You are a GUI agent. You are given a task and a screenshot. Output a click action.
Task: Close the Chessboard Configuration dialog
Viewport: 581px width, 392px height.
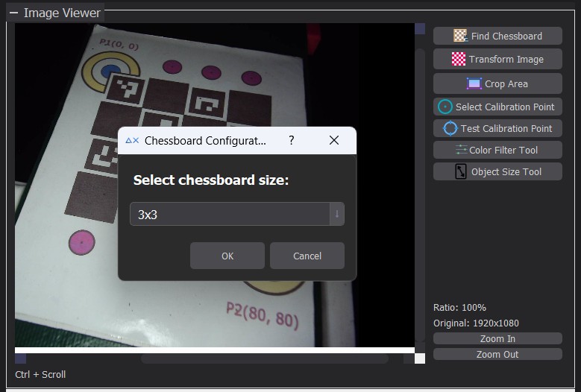tap(334, 140)
